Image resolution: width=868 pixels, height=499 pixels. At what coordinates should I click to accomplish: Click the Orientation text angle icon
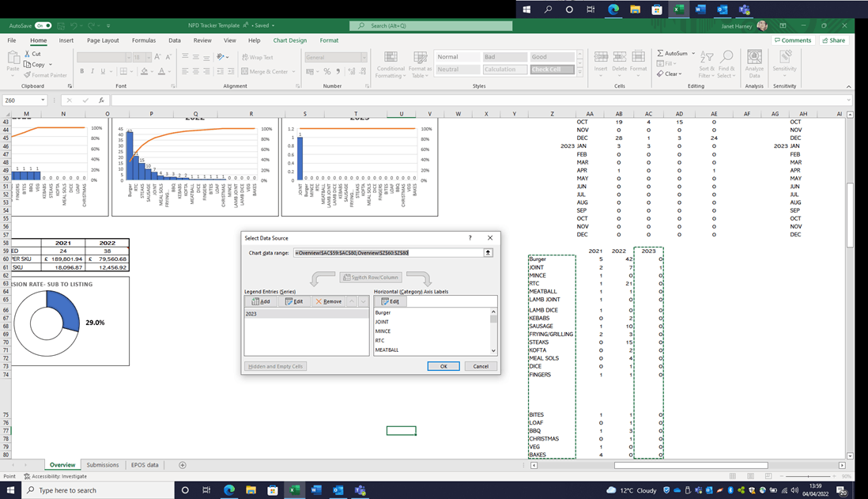click(x=221, y=57)
